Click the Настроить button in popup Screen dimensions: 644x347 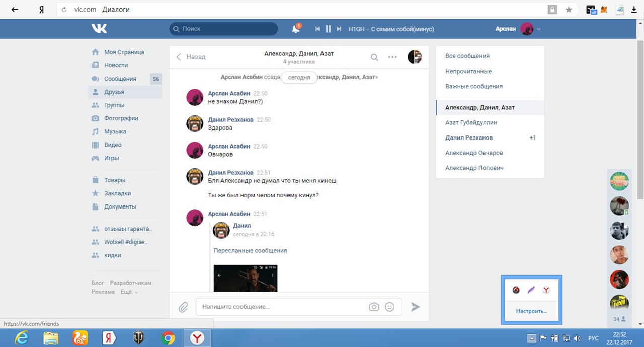(x=531, y=311)
